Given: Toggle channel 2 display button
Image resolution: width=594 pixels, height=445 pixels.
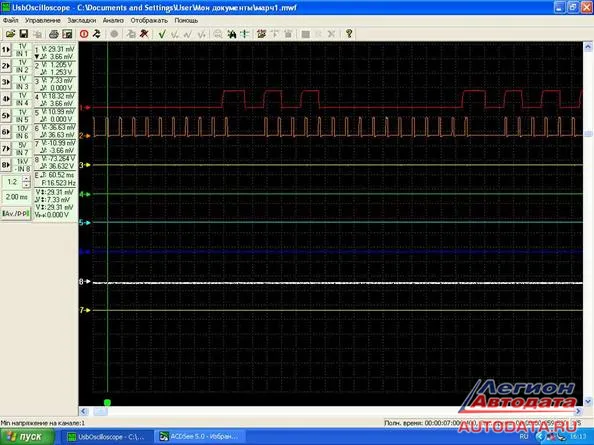Looking at the screenshot, I should point(6,66).
